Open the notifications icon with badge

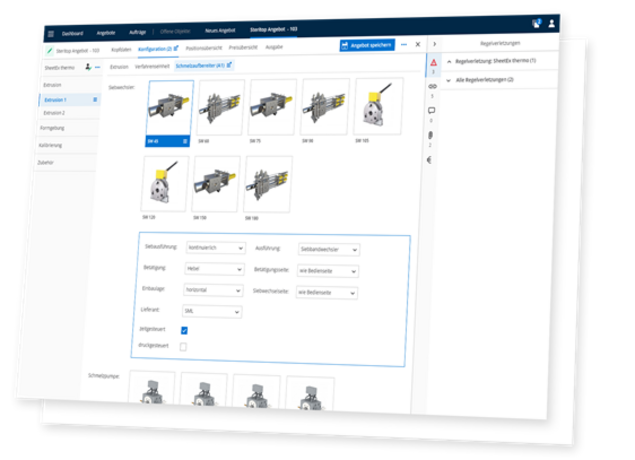[537, 23]
